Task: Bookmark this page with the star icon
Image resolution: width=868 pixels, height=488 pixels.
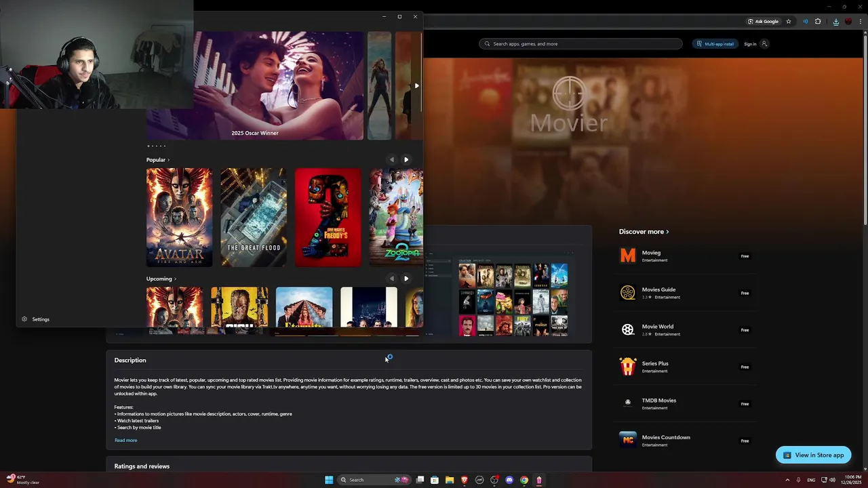Action: (789, 22)
